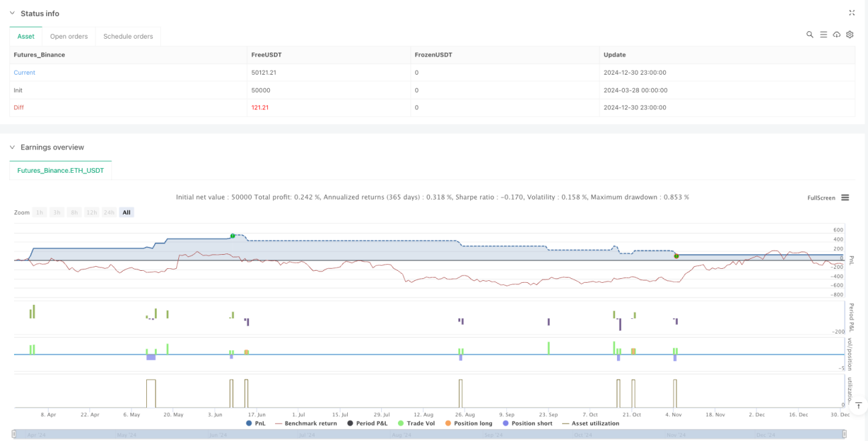Select the Futures_Binance.ETH_USDT tab
The width and height of the screenshot is (868, 441).
(61, 170)
